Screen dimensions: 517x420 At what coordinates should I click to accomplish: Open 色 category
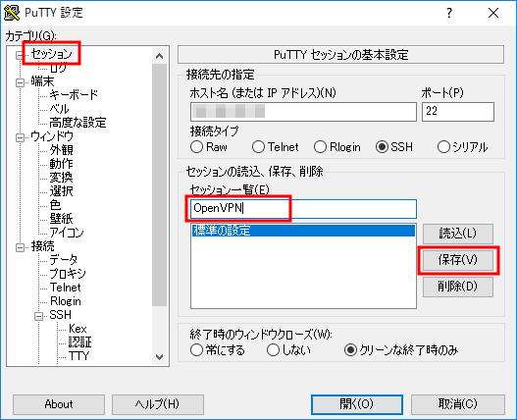(55, 205)
